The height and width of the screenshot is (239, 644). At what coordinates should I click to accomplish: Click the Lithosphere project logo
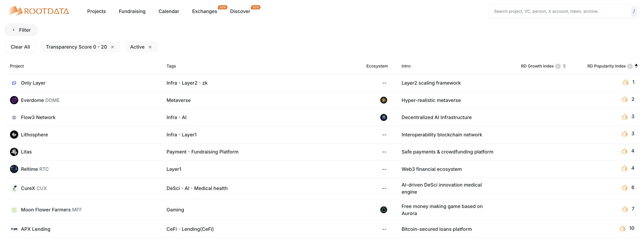(14, 134)
